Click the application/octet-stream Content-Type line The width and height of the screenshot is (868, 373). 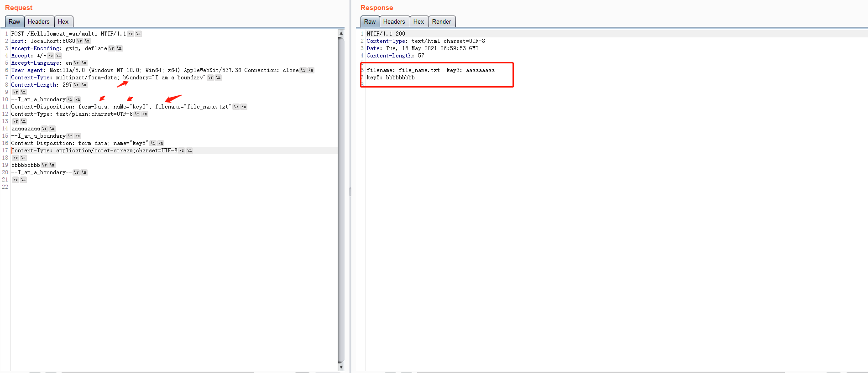coord(102,150)
